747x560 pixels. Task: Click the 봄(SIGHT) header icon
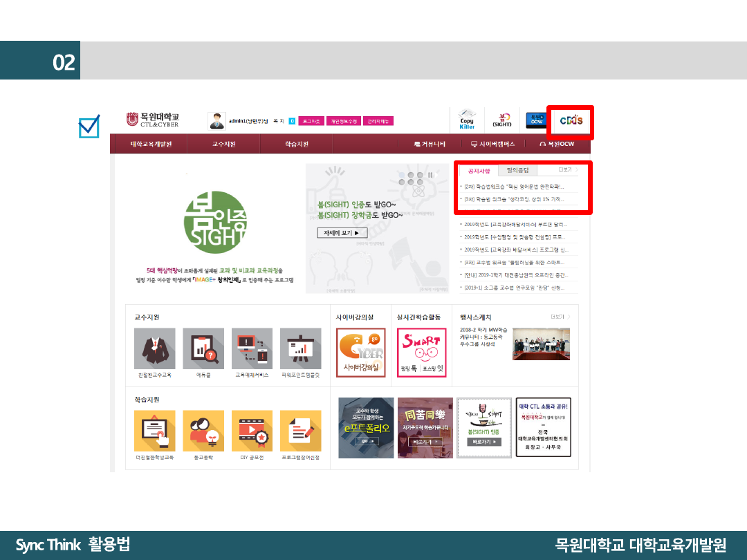pyautogui.click(x=501, y=120)
